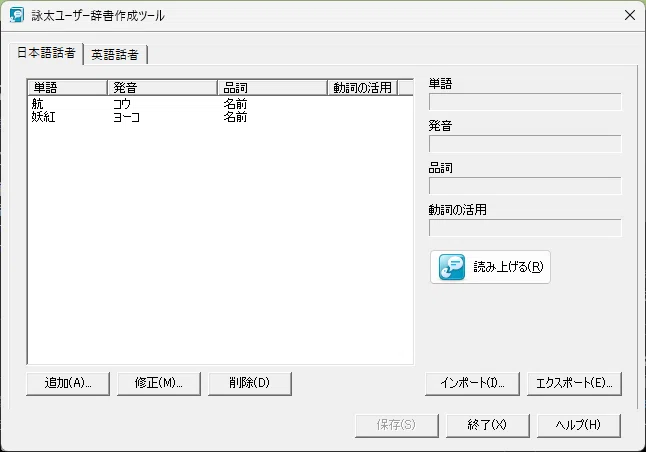This screenshot has height=452, width=646.
Task: Open the 追加(A) dialog
Action: (x=68, y=383)
